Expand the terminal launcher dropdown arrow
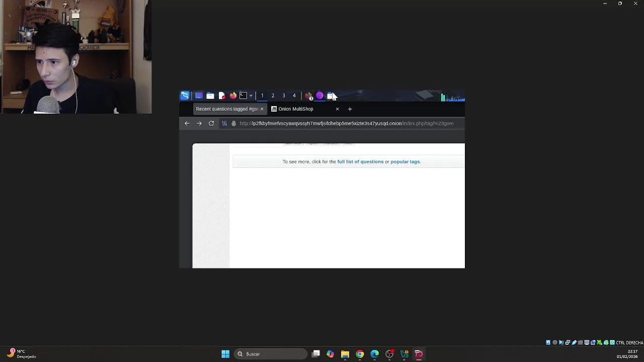This screenshot has width=644, height=362. [251, 96]
